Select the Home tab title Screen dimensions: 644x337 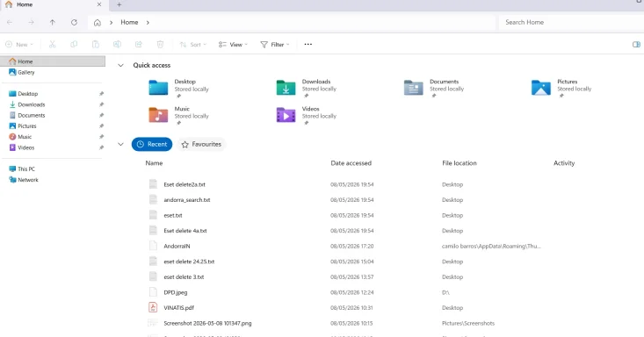pos(25,4)
